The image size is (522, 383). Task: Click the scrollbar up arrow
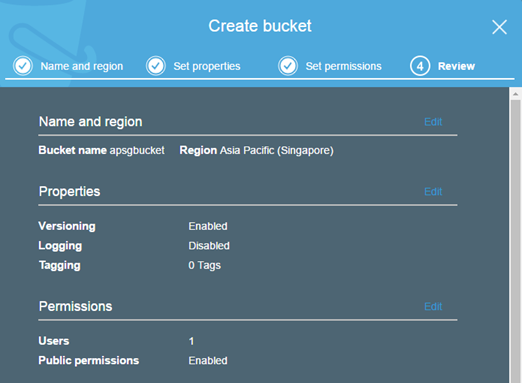(x=515, y=94)
